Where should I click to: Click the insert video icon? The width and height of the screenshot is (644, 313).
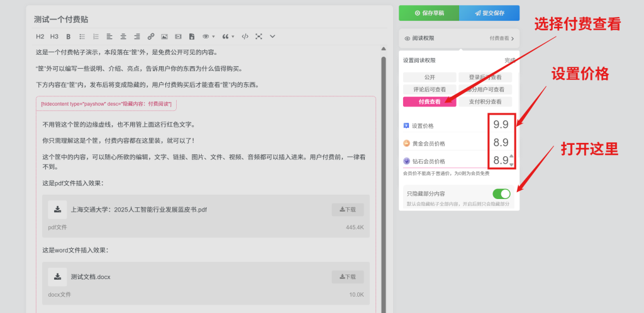(x=178, y=37)
